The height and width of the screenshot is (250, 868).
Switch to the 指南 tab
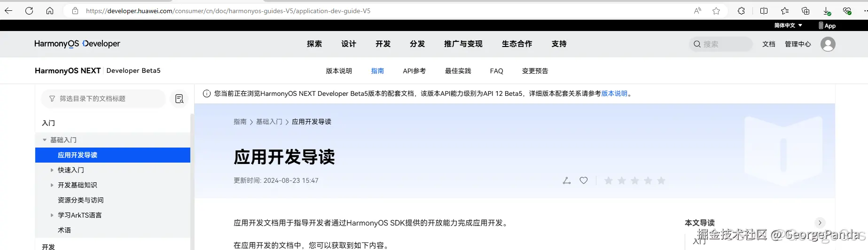click(377, 71)
